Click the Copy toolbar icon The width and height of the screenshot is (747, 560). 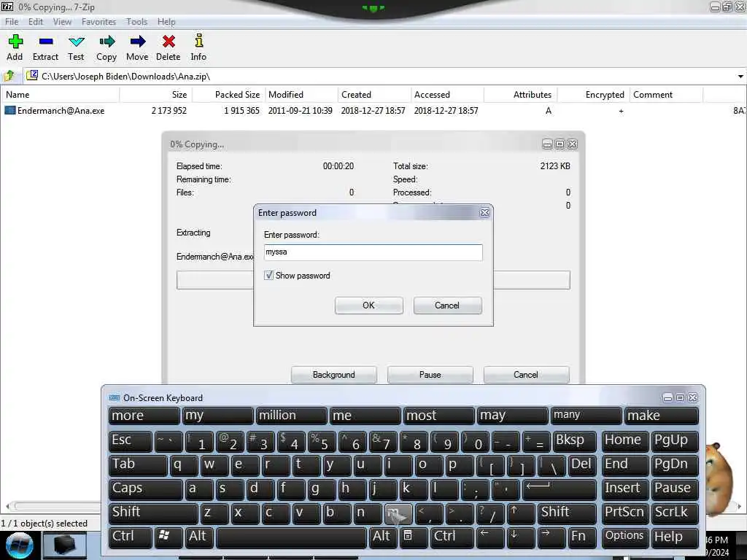[107, 42]
